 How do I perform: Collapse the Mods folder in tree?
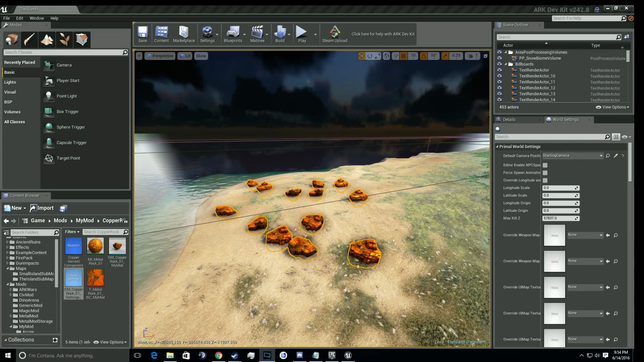(x=7, y=284)
